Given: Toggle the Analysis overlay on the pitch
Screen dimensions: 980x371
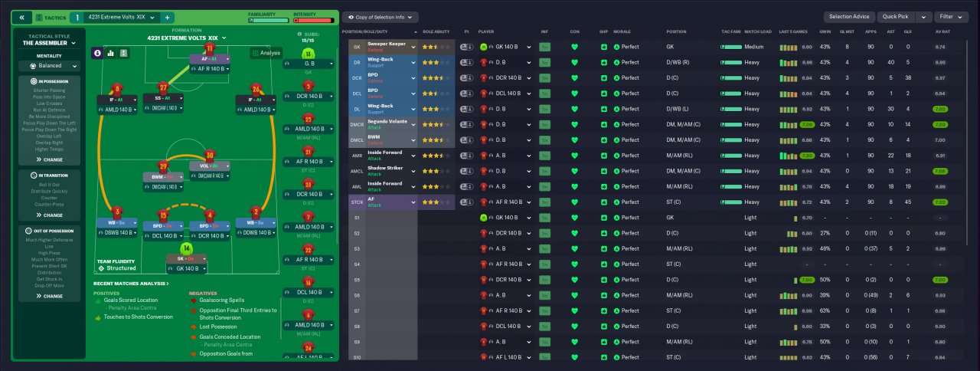Looking at the screenshot, I should pyautogui.click(x=266, y=53).
